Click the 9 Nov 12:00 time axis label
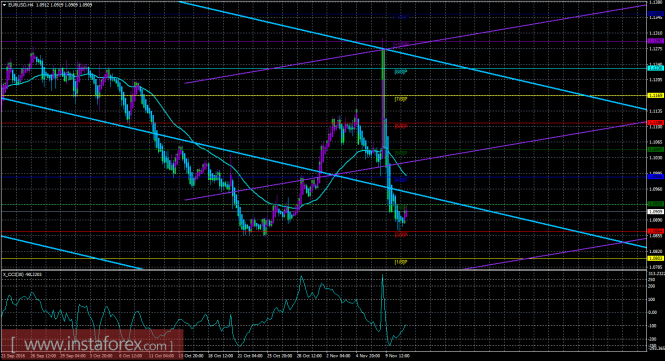Image resolution: width=665 pixels, height=361 pixels. [398, 356]
